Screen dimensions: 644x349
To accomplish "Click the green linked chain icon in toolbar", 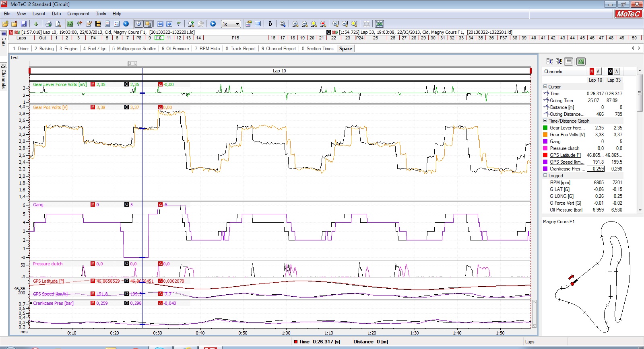I will [379, 24].
